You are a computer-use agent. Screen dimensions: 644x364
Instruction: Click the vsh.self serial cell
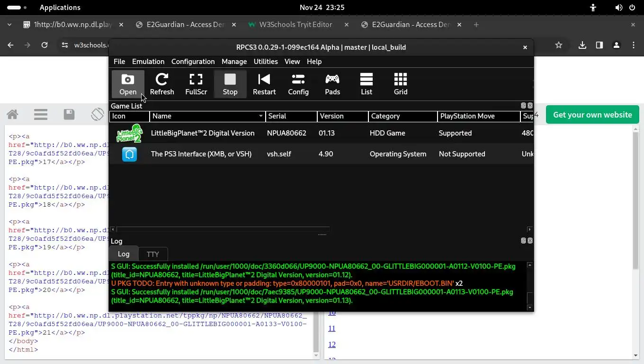[279, 154]
